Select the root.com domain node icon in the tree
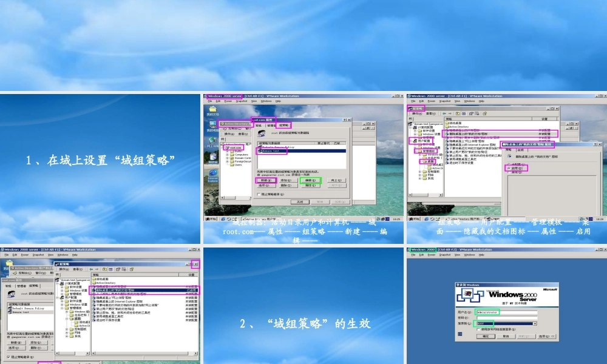This screenshot has height=364, width=607. [229, 147]
